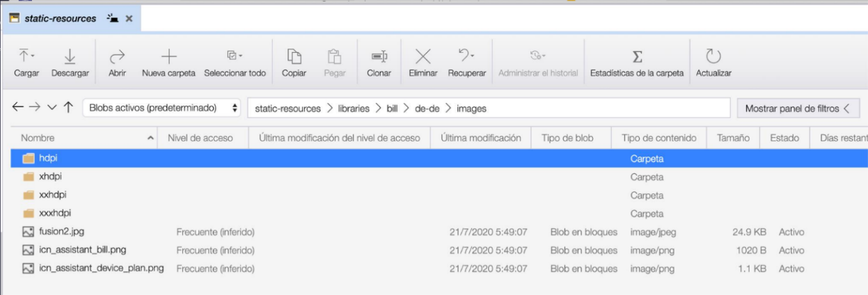This screenshot has width=868, height=295.
Task: Click de-de in the breadcrumb path
Action: 429,109
